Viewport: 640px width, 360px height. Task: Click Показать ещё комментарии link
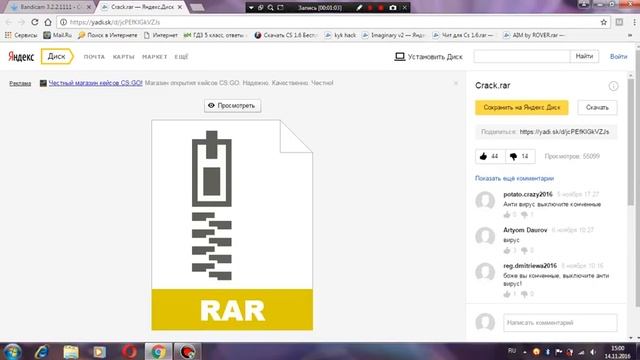coord(514,178)
